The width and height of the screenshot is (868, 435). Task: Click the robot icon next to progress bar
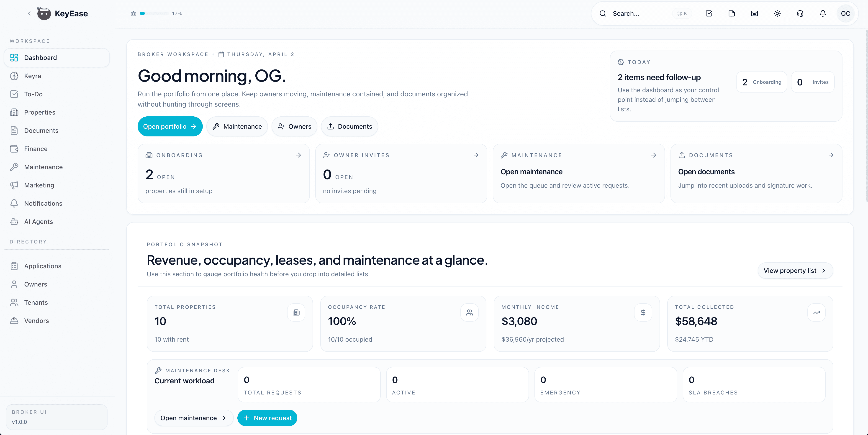(x=133, y=13)
